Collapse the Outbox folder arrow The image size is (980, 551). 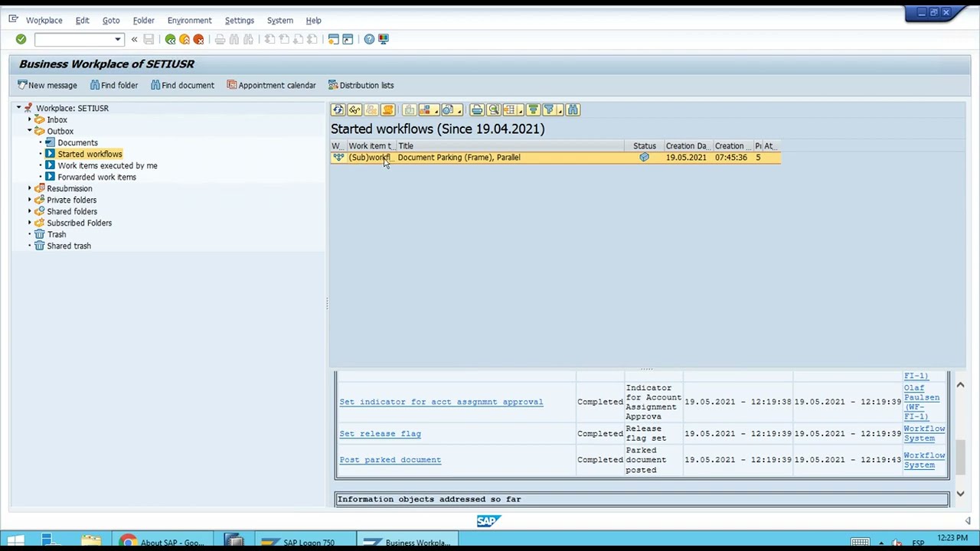point(30,131)
